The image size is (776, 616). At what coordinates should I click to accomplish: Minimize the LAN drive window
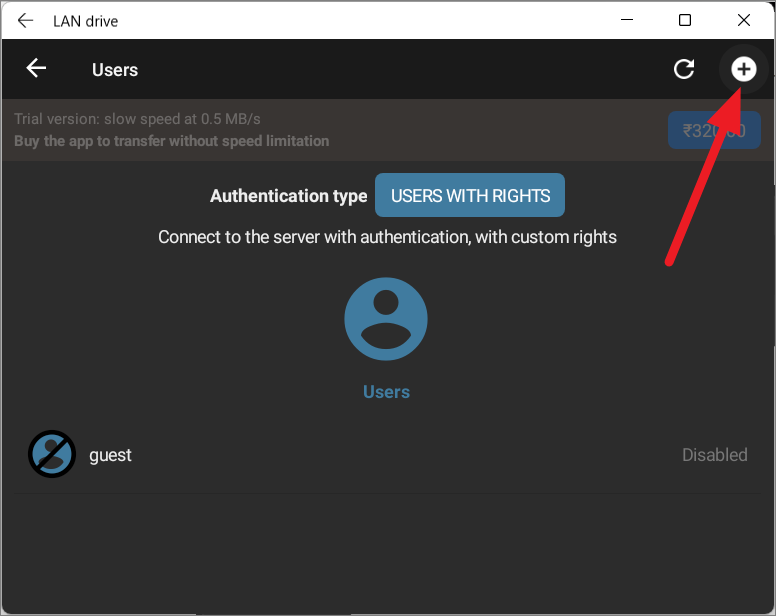pyautogui.click(x=627, y=20)
